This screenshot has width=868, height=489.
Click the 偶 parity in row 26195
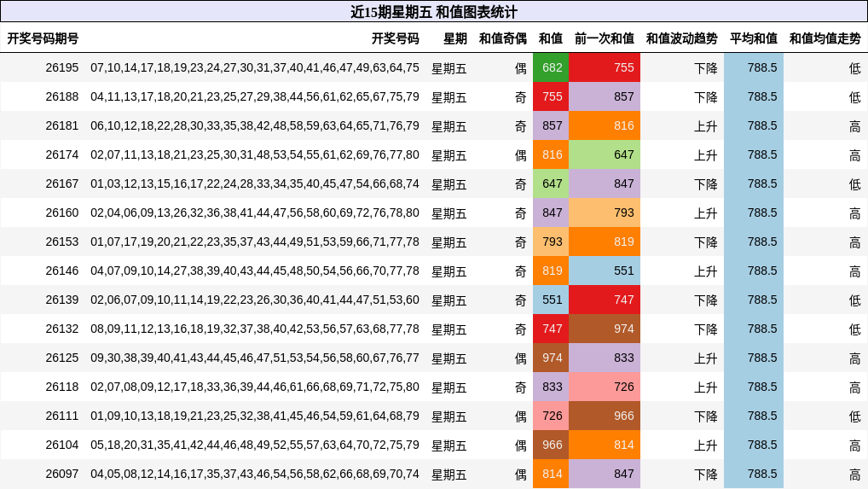[x=520, y=68]
